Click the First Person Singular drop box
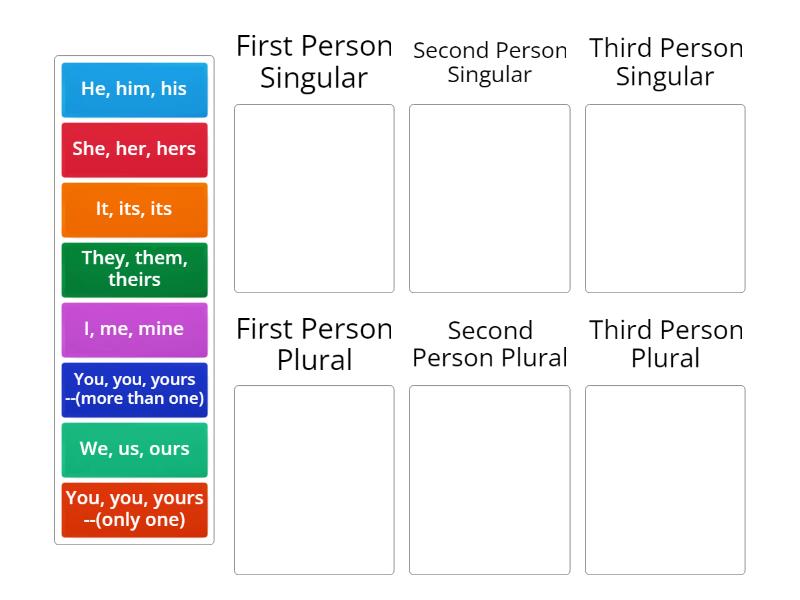 click(x=314, y=199)
